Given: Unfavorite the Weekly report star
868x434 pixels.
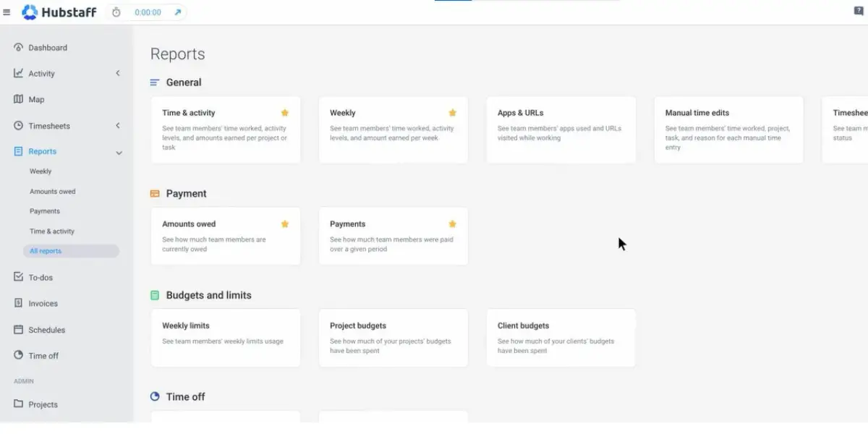Looking at the screenshot, I should tap(453, 113).
